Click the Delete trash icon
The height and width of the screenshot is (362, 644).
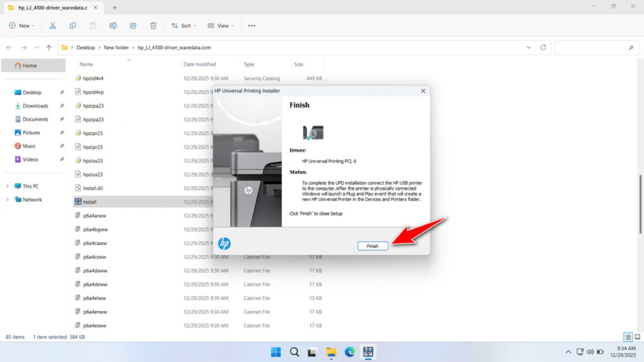153,25
